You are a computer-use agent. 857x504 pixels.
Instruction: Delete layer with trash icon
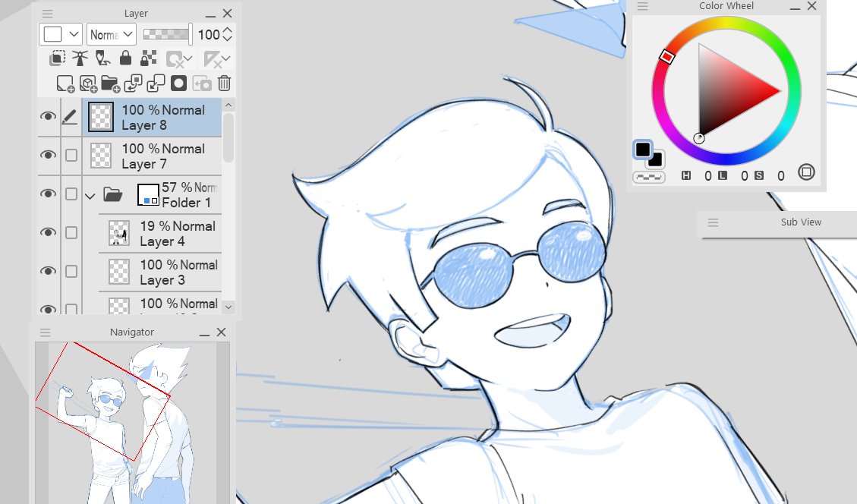click(x=224, y=83)
